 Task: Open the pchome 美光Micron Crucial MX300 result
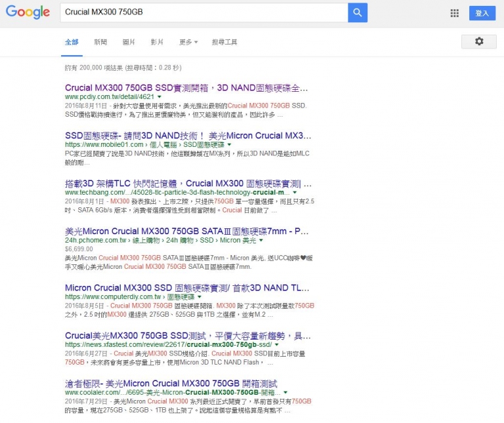(x=187, y=232)
